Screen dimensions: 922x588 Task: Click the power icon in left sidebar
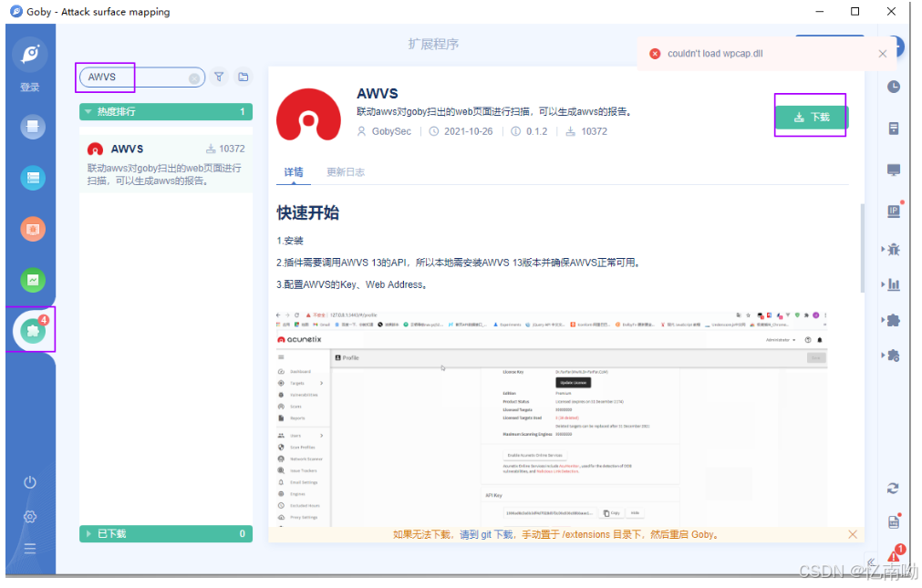(30, 483)
